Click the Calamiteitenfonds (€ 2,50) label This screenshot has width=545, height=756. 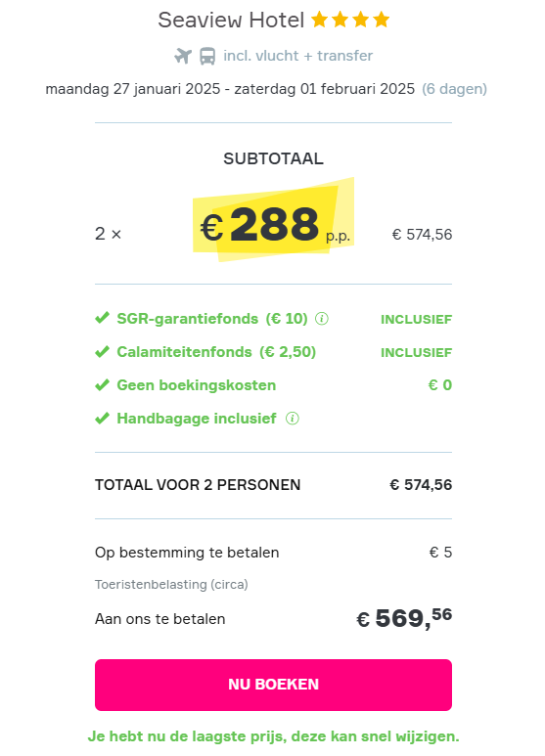(216, 352)
